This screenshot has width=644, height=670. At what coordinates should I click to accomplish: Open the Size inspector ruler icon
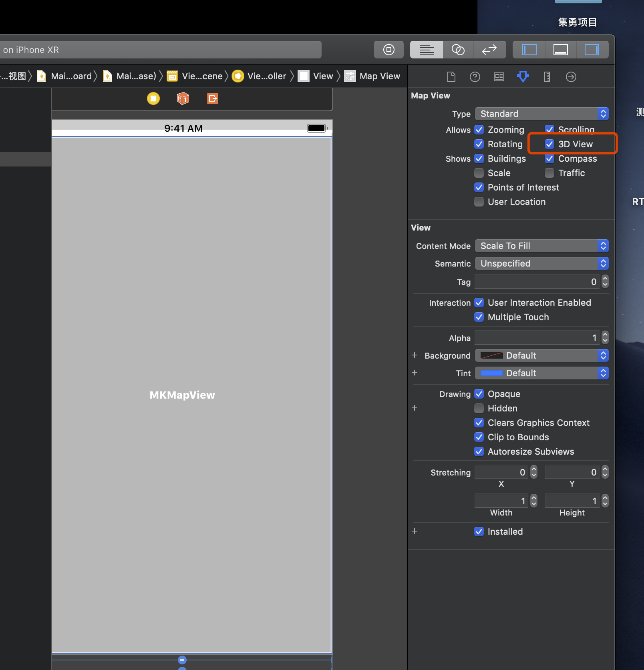pyautogui.click(x=547, y=76)
